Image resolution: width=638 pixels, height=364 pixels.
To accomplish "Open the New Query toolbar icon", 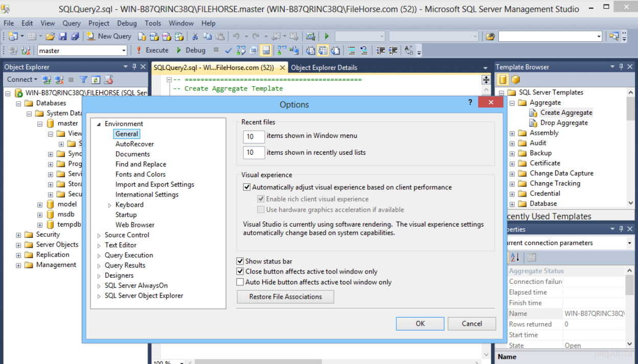I will click(x=108, y=36).
